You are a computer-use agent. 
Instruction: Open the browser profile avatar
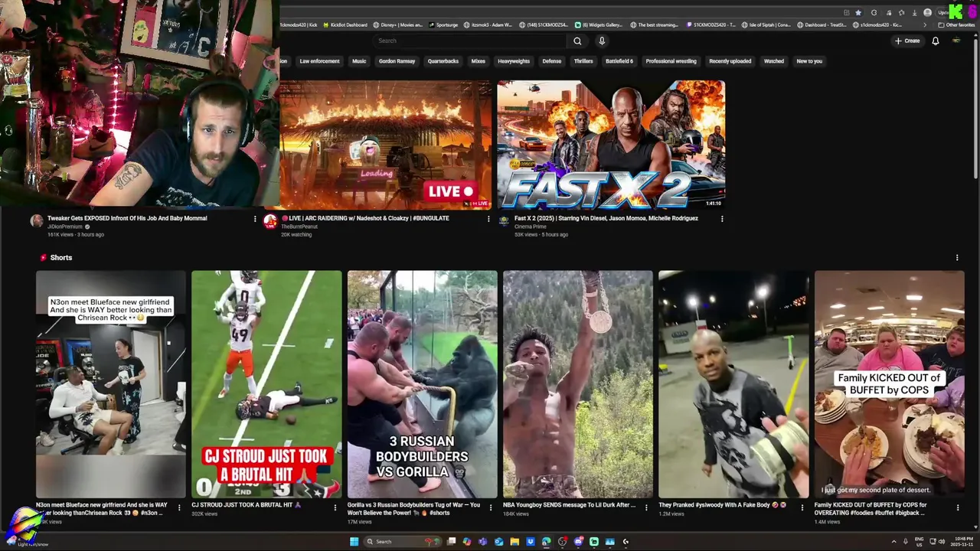coord(927,13)
